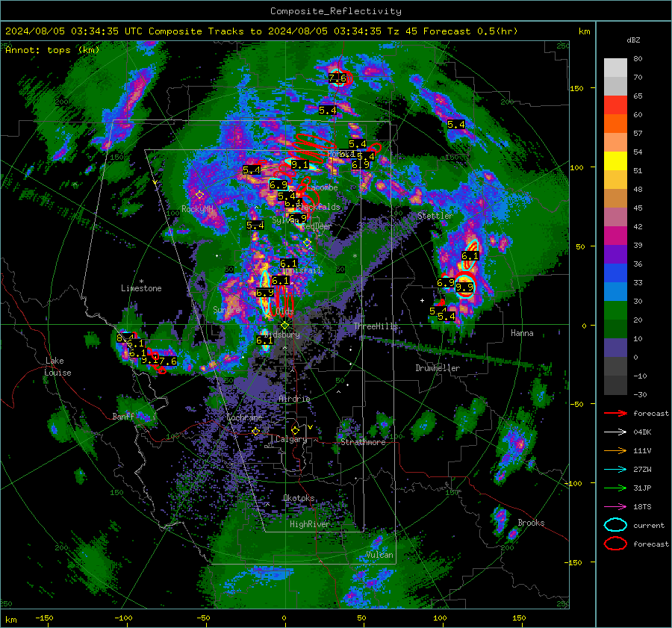Click the Annot: tops (km) annotation text

(52, 50)
